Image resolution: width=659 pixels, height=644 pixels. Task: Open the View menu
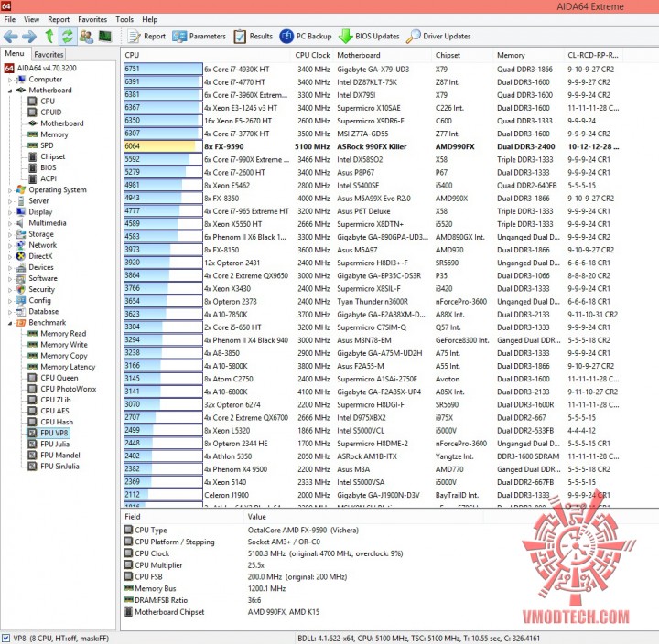click(x=31, y=19)
